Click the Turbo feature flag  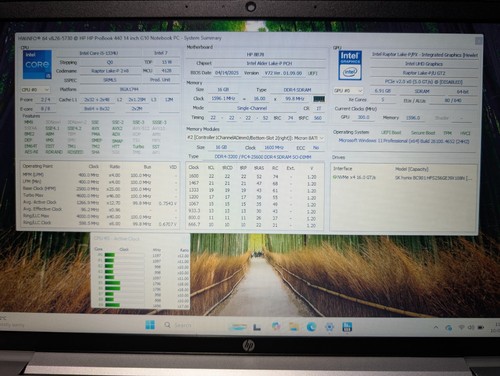pyautogui.click(x=138, y=146)
